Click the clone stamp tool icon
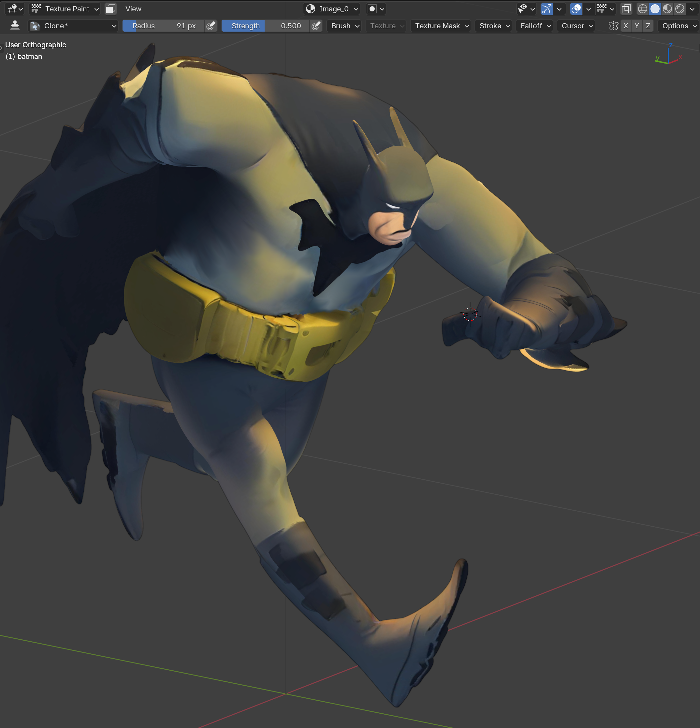 click(x=15, y=25)
